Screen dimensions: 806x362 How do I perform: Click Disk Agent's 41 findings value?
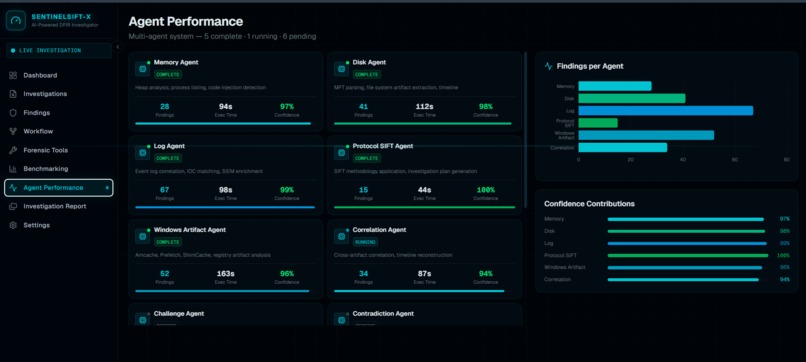point(363,107)
